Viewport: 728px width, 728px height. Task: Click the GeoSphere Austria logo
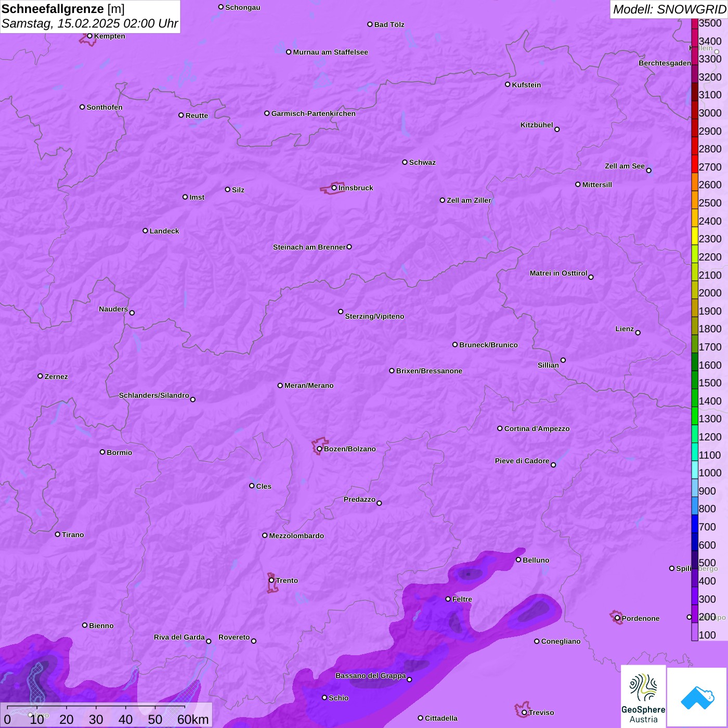pos(643,696)
